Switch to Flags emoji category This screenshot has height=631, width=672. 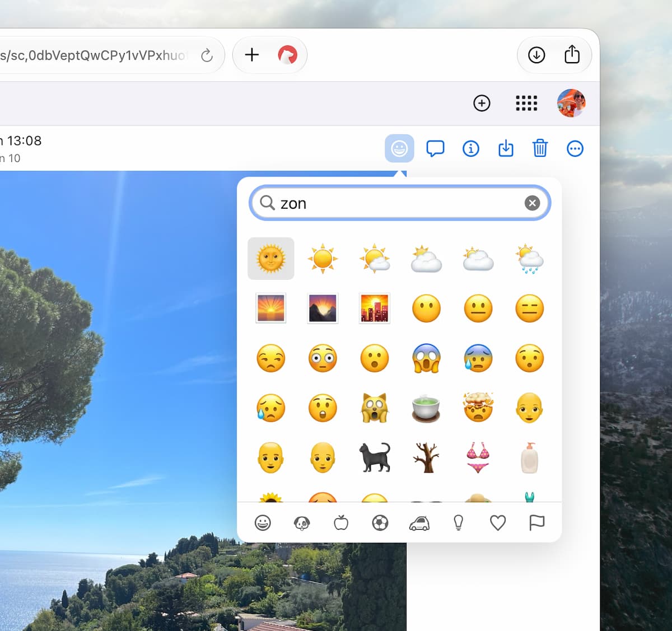click(x=537, y=523)
